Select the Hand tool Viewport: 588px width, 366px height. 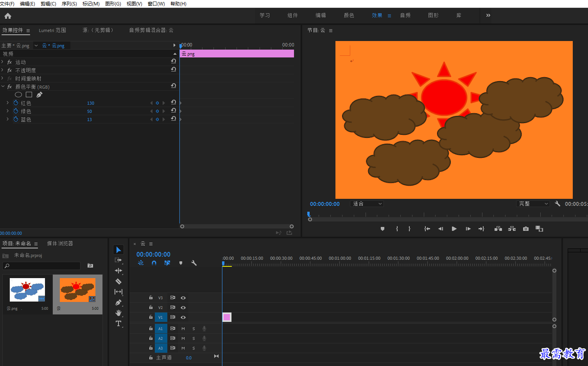pos(118,313)
